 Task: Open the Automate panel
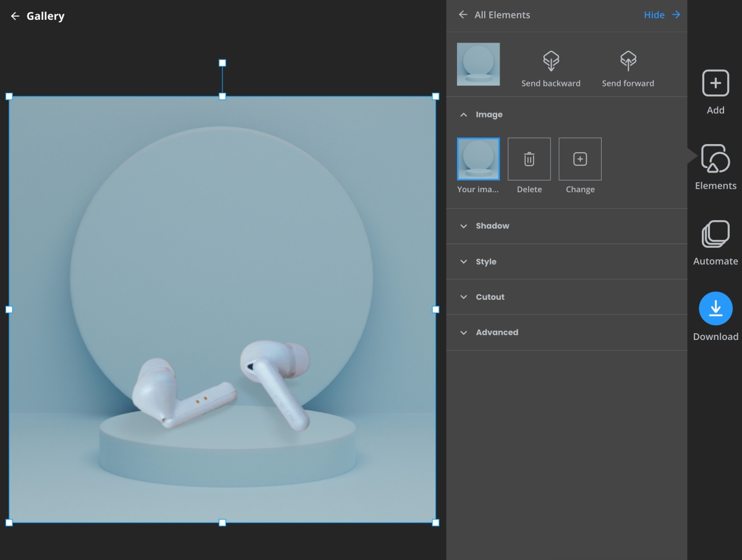coord(715,235)
